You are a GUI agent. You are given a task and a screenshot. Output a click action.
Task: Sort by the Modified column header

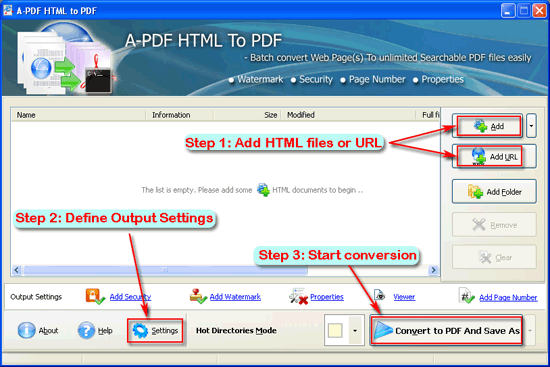pyautogui.click(x=348, y=115)
